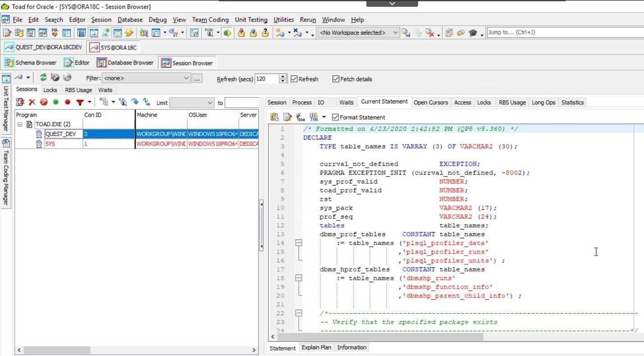Collapse comment fold at line 22
The image size is (644, 356).
[x=298, y=313]
